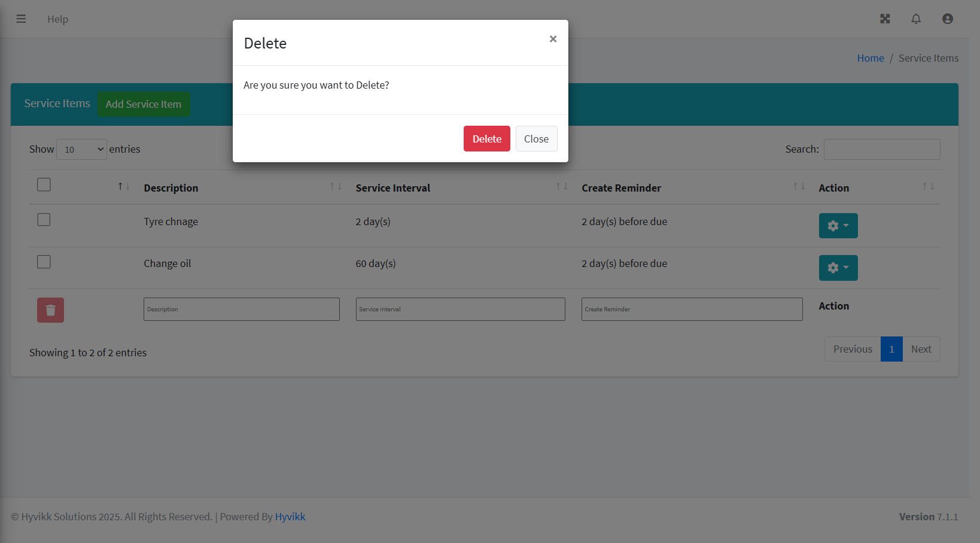Check the Tyre chnage row checkbox
This screenshot has width=980, height=543.
(x=44, y=220)
